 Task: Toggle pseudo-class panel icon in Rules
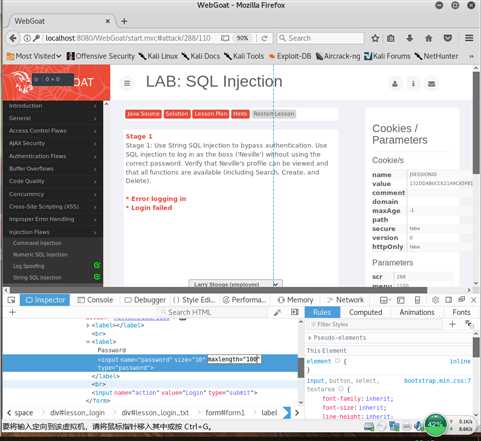pyautogui.click(x=468, y=324)
